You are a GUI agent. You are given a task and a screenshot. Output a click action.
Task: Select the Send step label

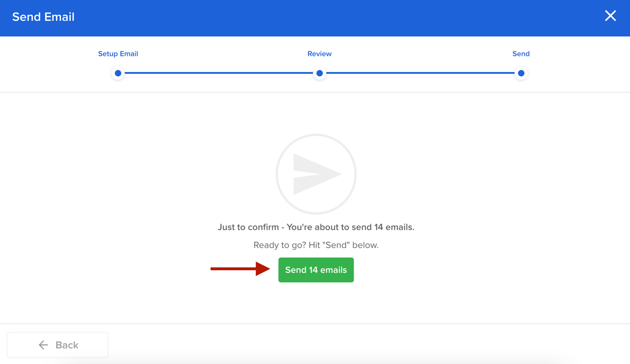(x=521, y=53)
